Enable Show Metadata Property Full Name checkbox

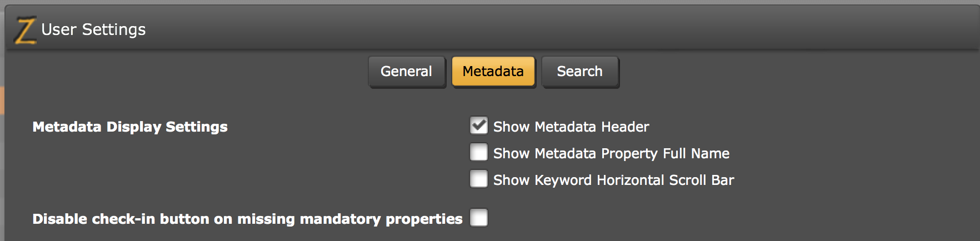coord(479,152)
